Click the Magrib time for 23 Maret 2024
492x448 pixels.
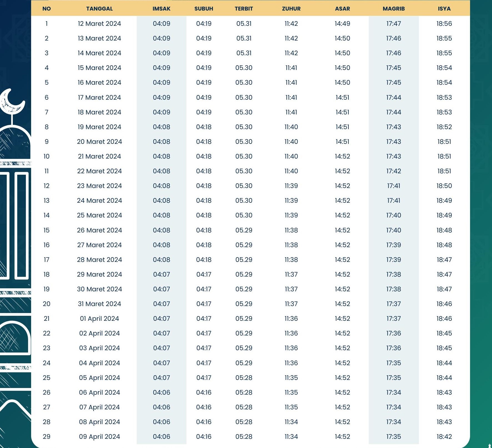(393, 186)
